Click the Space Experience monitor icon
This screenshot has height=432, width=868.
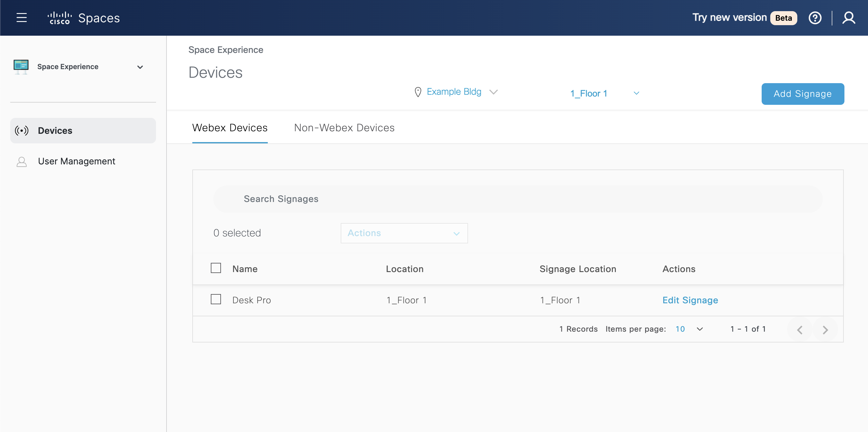point(21,67)
